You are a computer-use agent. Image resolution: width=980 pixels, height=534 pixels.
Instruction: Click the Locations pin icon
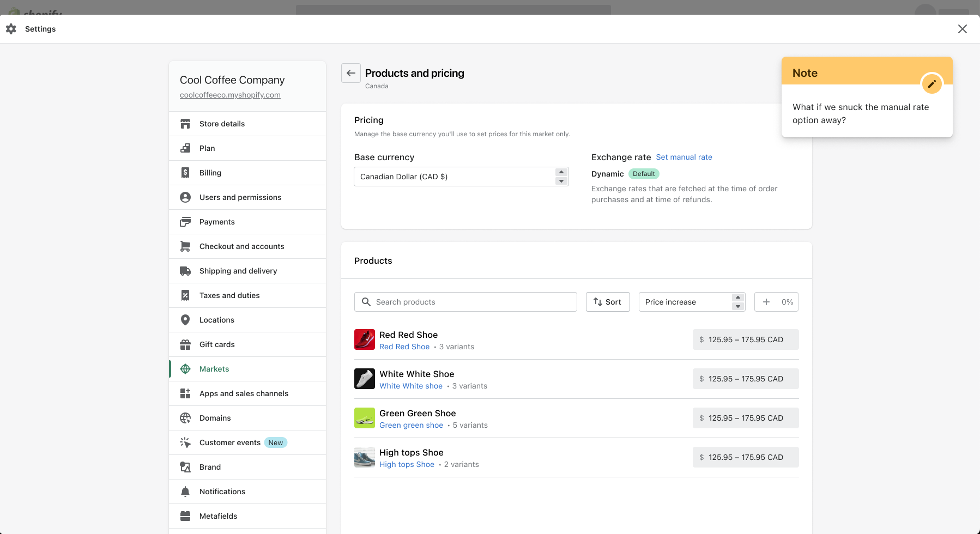185,320
